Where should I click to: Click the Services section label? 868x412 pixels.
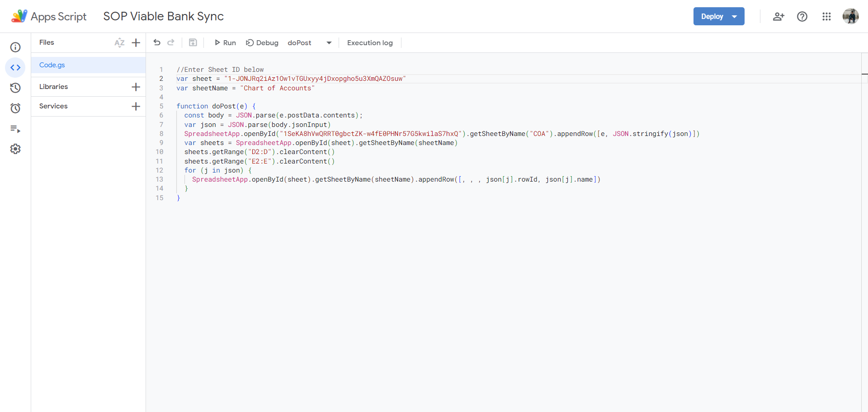click(53, 106)
